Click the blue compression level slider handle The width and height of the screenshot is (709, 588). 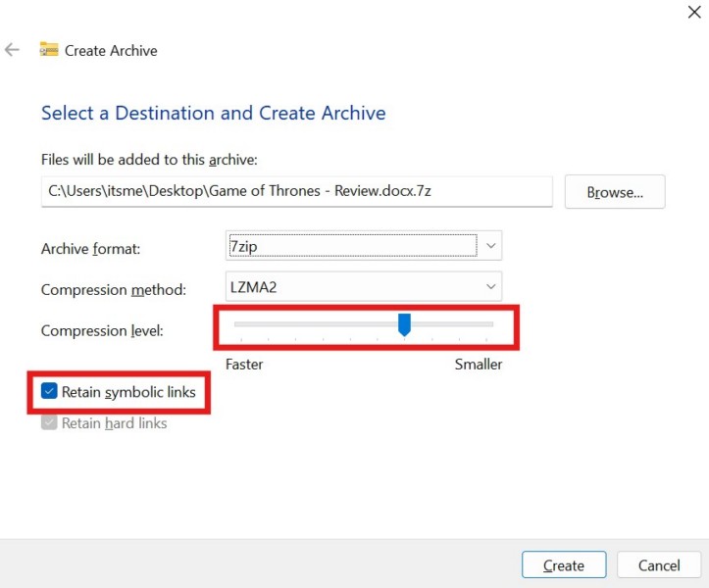point(404,325)
